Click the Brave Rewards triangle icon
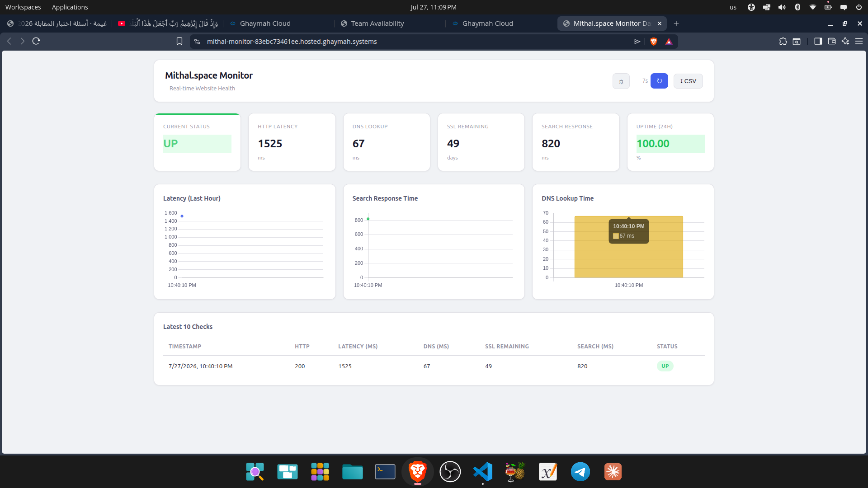The width and height of the screenshot is (868, 488). (669, 42)
